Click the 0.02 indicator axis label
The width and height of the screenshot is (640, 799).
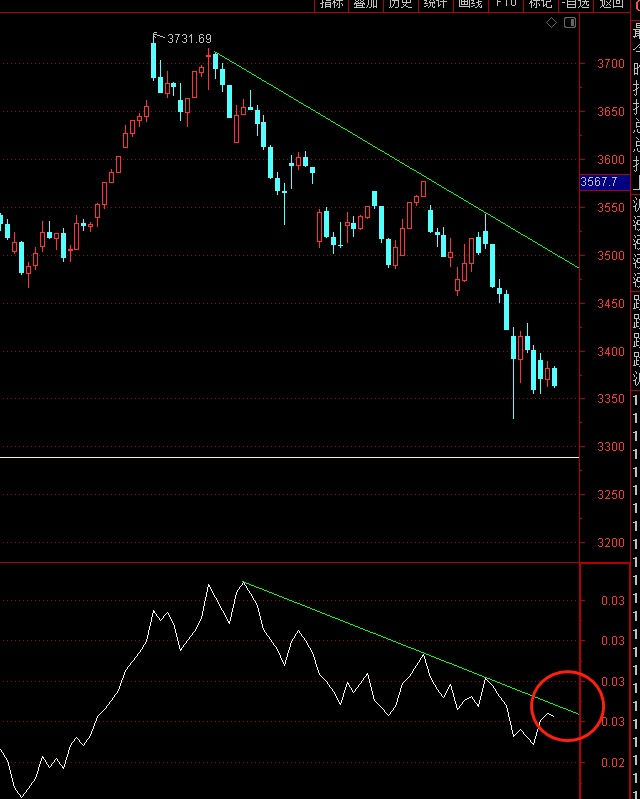click(613, 762)
